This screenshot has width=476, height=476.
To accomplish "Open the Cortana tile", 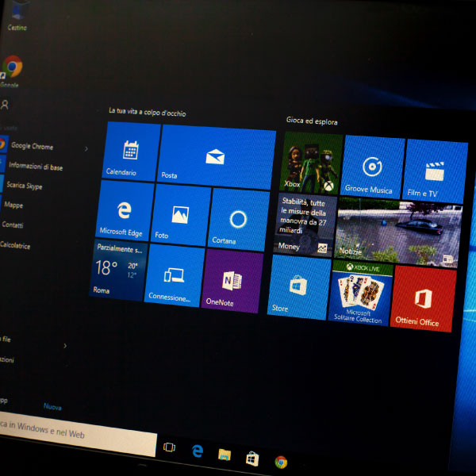I will 238,220.
